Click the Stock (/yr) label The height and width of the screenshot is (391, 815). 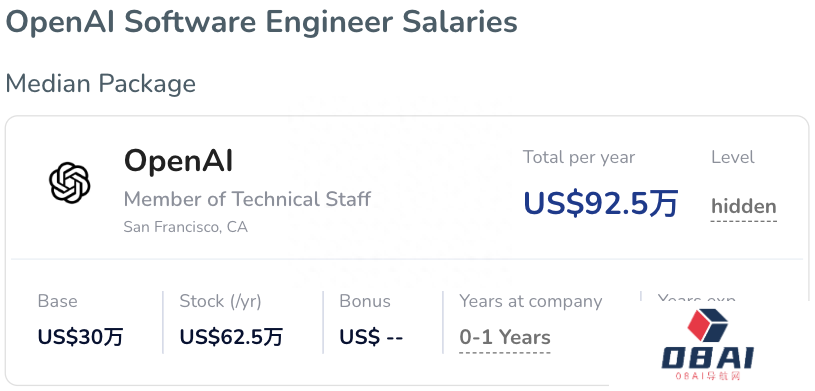[x=220, y=301]
